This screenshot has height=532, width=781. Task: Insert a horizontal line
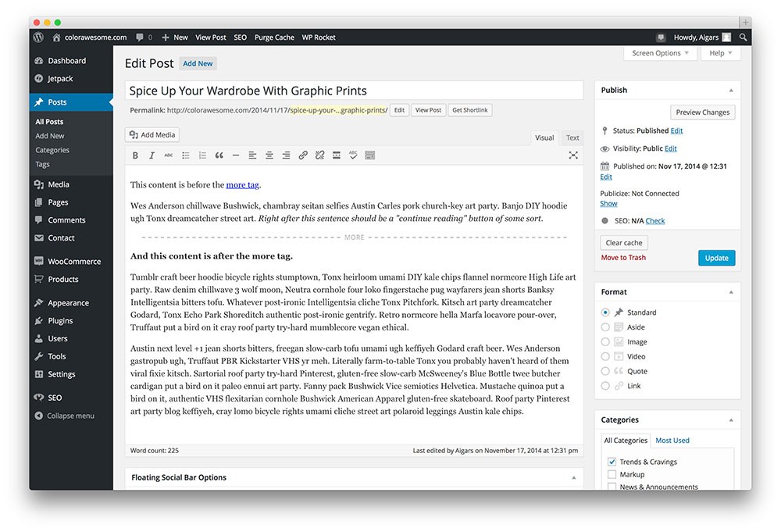[236, 155]
